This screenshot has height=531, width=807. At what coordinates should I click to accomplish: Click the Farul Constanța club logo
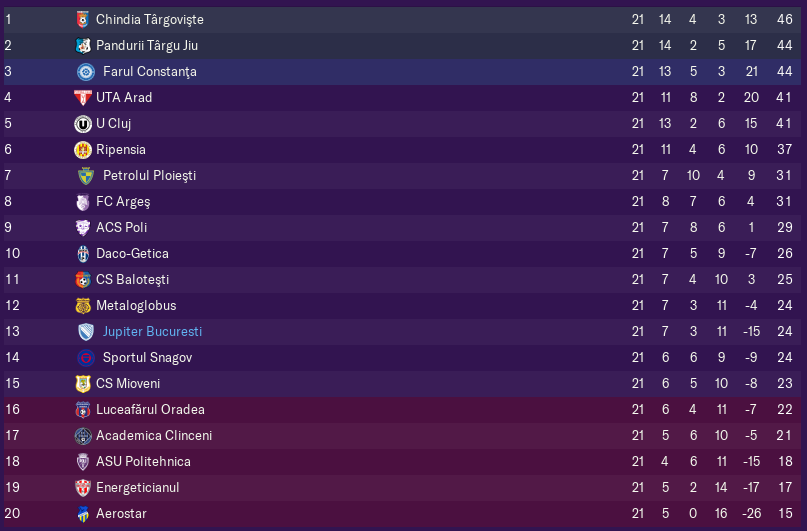[86, 72]
